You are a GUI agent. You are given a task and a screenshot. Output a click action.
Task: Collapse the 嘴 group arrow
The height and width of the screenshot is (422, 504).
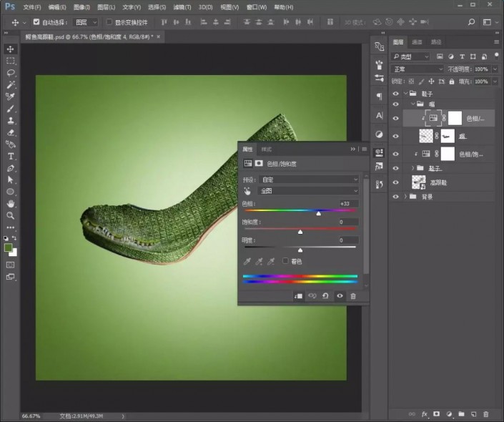pos(413,104)
